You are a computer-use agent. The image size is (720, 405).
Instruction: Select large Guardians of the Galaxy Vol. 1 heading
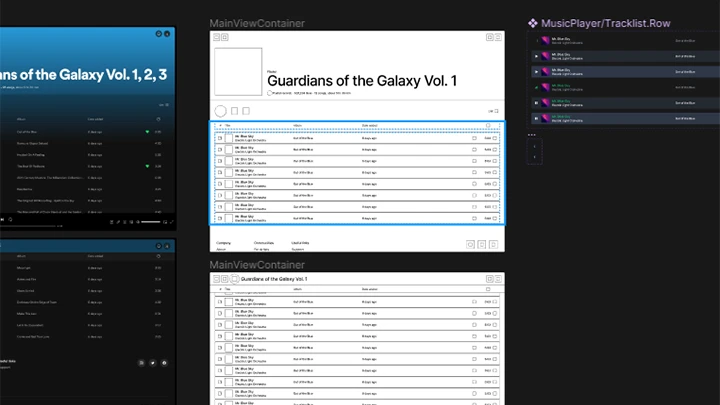pyautogui.click(x=362, y=81)
